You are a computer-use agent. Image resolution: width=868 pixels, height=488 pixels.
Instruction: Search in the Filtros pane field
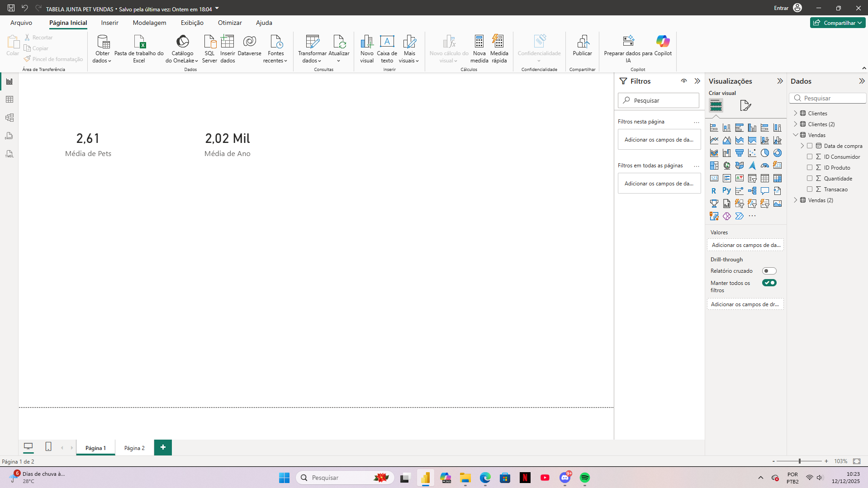[659, 100]
